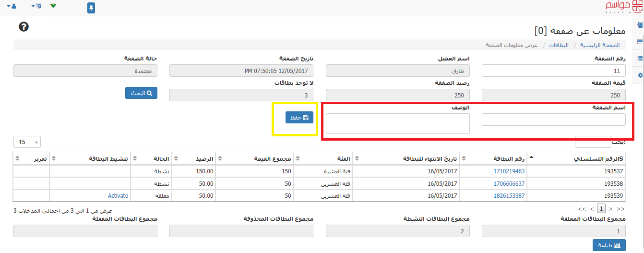Open the user account dropdown menu

12,6
